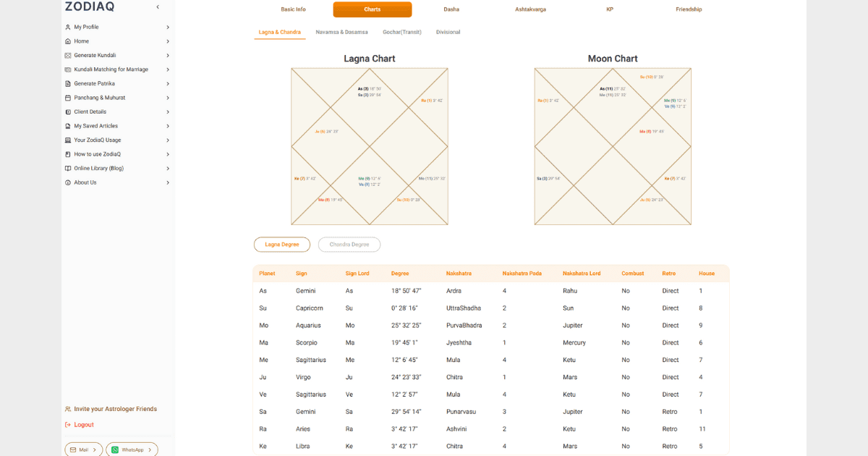Expand the Kundali Matching for Marriage arrow
868x456 pixels.
point(168,69)
